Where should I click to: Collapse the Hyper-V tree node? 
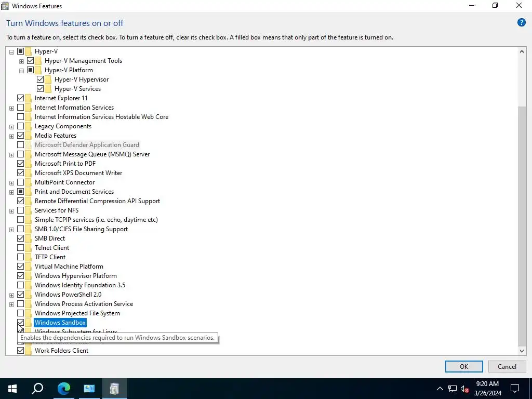(x=11, y=52)
